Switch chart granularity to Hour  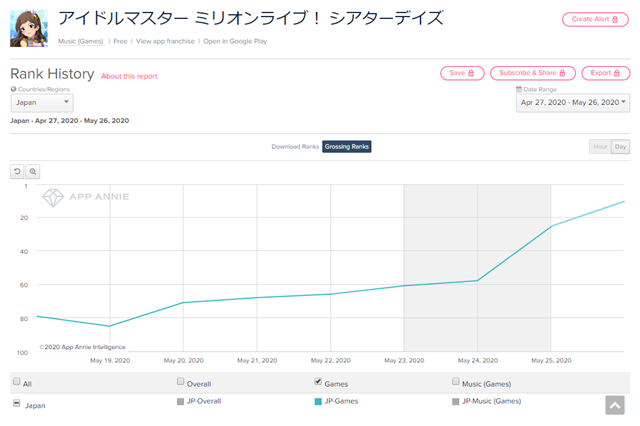pos(600,146)
